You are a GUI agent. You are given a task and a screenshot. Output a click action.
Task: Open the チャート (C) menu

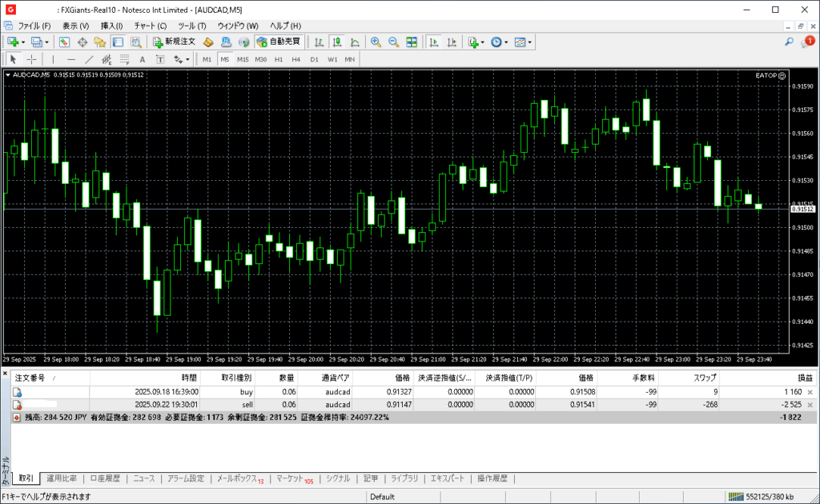point(150,26)
